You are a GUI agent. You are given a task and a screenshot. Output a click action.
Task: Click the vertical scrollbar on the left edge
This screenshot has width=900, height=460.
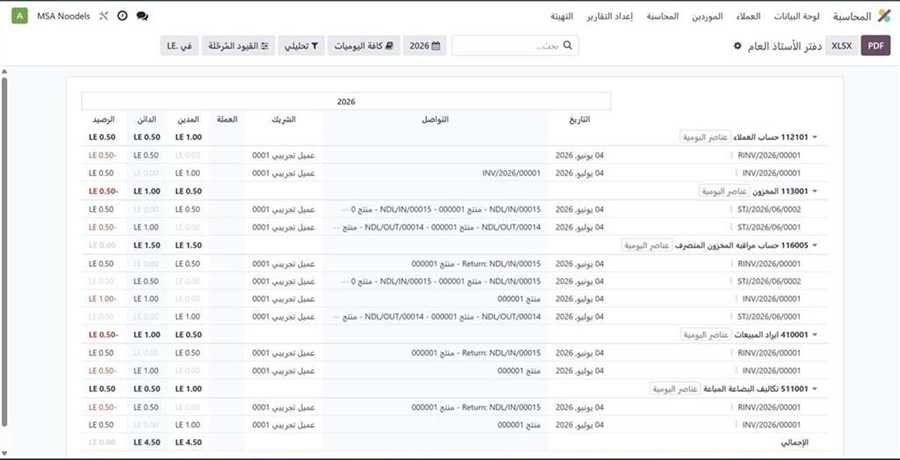click(x=5, y=252)
